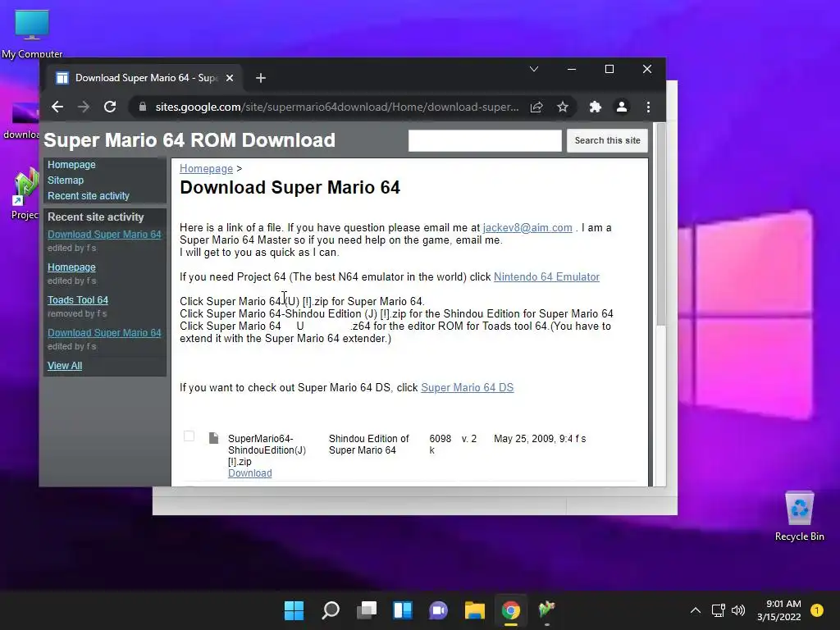Open the Nintendo 64 Emulator link
Screen dimensions: 840x630
[x=546, y=277]
